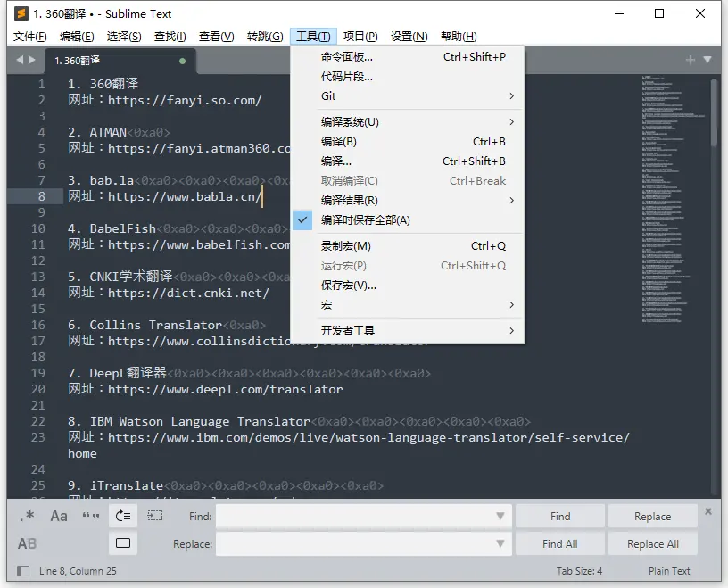Toggle case sensitive search (Aa)
Screen dimensions: 728x588
(59, 516)
